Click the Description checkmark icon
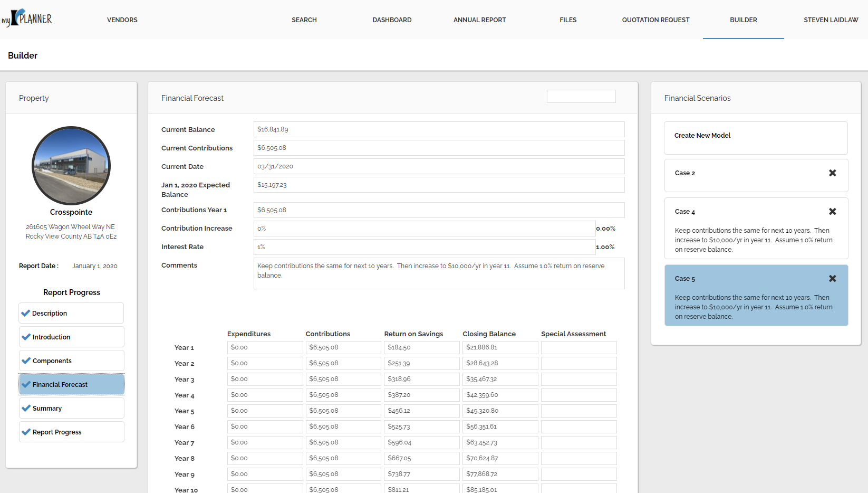 pyautogui.click(x=25, y=313)
